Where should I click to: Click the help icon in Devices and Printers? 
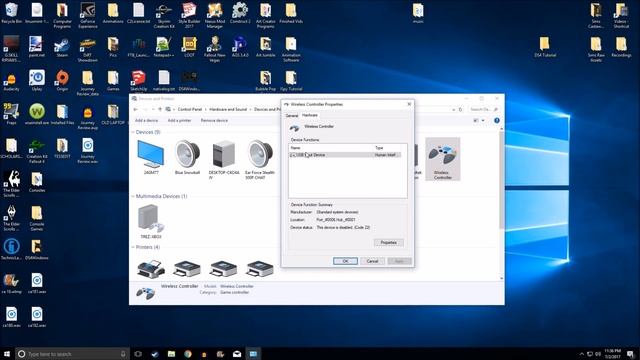tap(497, 120)
